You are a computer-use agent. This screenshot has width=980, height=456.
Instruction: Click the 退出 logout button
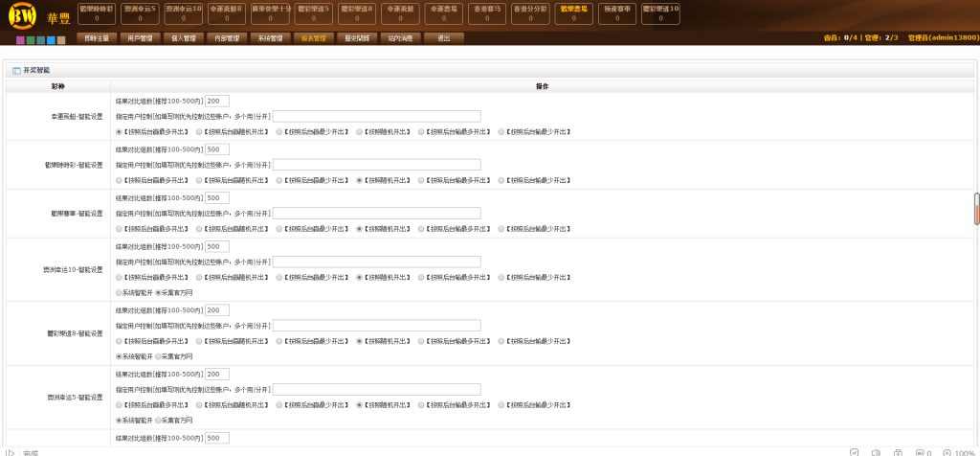pos(443,38)
